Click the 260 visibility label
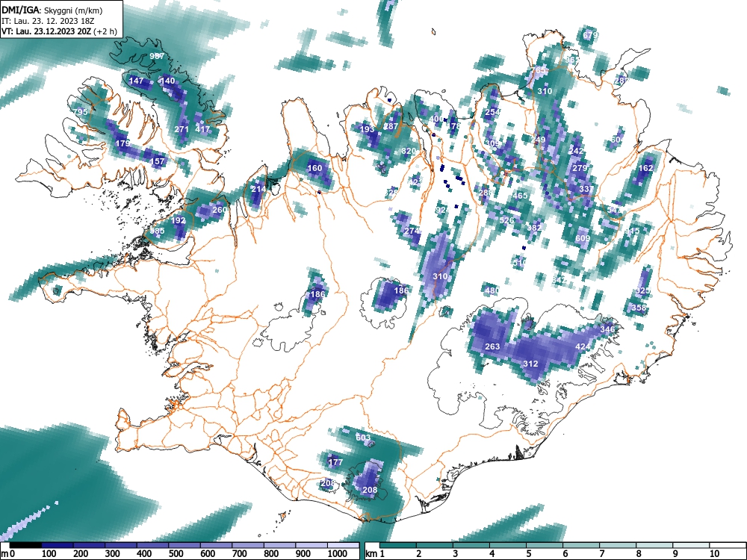This screenshot has width=747, height=560. [220, 210]
